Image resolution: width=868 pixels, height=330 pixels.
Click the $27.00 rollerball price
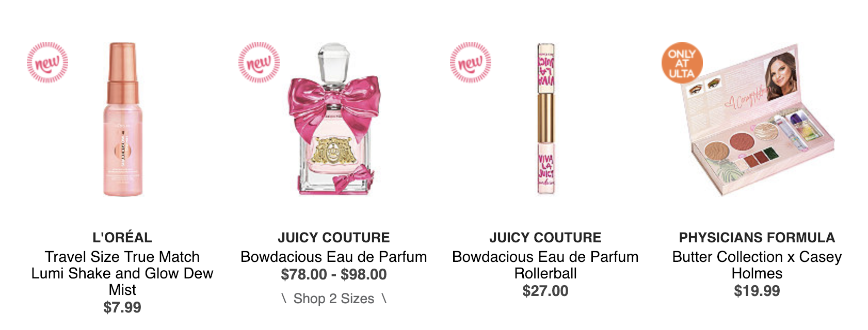click(x=545, y=291)
